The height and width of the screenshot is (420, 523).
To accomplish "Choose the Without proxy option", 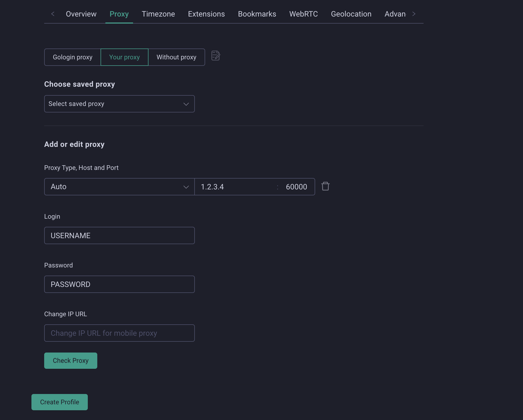I will click(x=176, y=57).
